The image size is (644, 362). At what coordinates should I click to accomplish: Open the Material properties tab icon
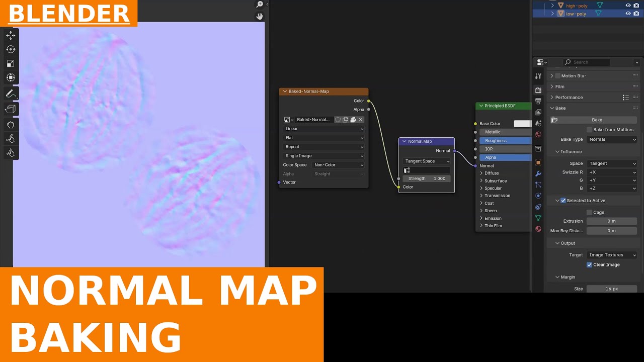pos(538,229)
